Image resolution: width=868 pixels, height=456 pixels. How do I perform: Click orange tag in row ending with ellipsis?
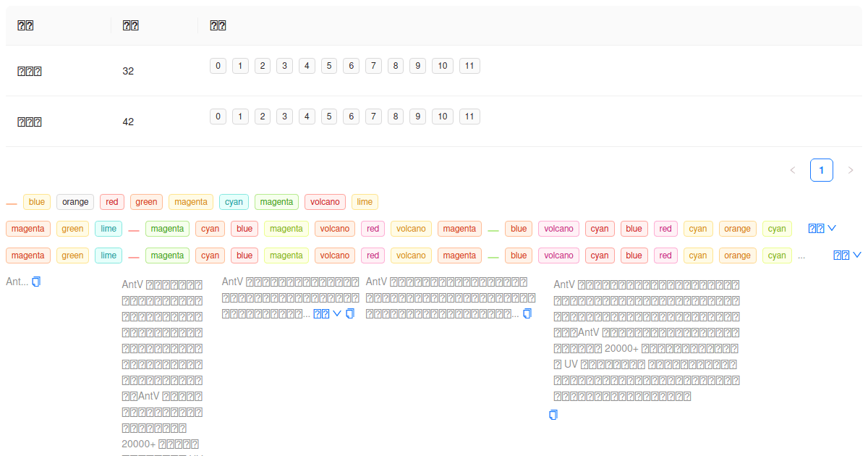737,256
